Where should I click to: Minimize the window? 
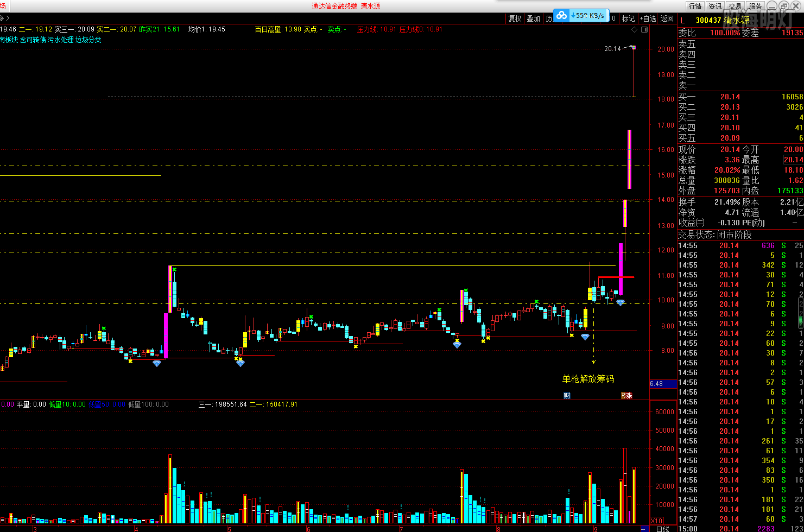click(771, 5)
